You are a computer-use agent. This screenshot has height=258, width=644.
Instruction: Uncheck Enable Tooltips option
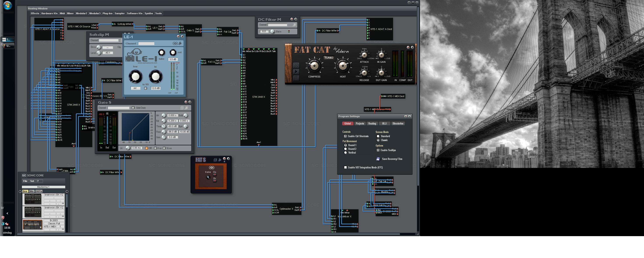click(x=378, y=150)
